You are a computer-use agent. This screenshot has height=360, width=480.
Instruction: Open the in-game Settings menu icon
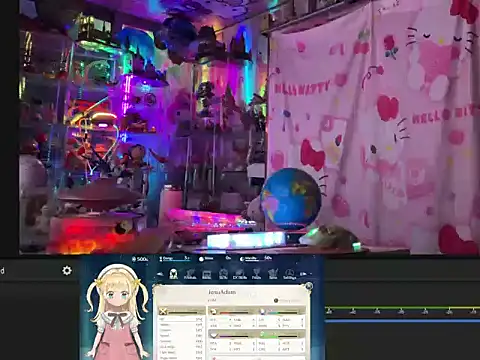click(x=289, y=274)
